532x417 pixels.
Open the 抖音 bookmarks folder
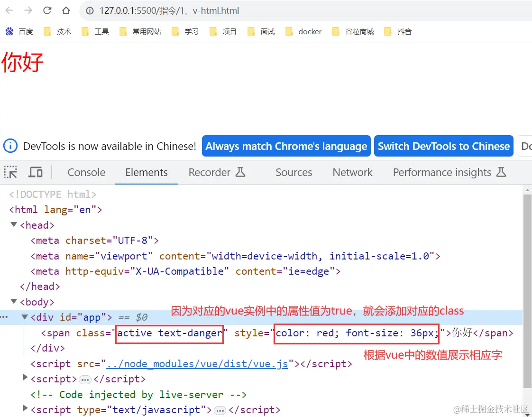pyautogui.click(x=398, y=32)
